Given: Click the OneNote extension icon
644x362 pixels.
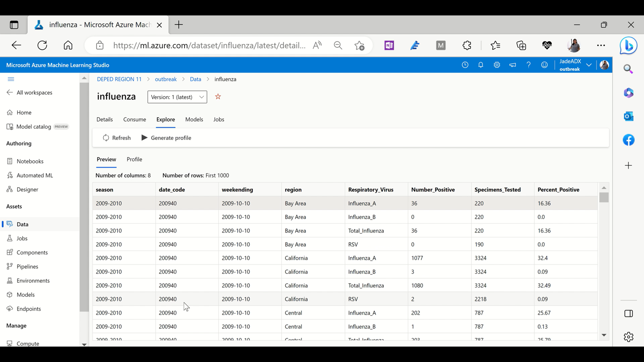Looking at the screenshot, I should tap(389, 45).
